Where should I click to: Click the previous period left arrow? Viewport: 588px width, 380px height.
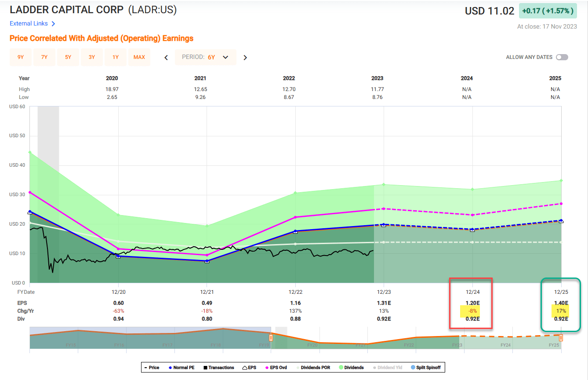pyautogui.click(x=166, y=57)
